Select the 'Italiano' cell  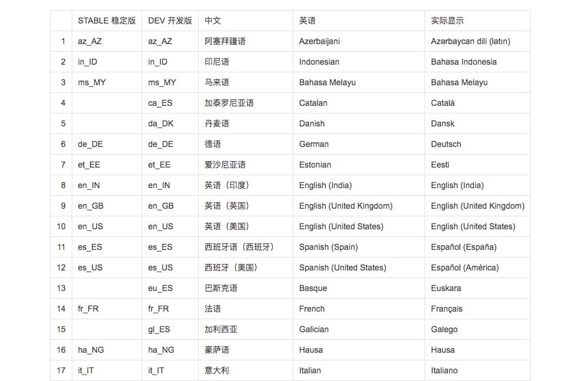click(477, 371)
